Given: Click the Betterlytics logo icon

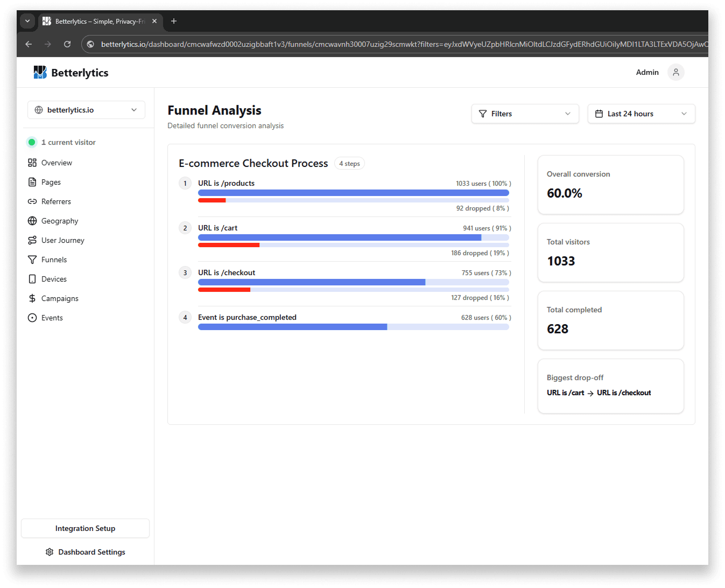Looking at the screenshot, I should (40, 72).
